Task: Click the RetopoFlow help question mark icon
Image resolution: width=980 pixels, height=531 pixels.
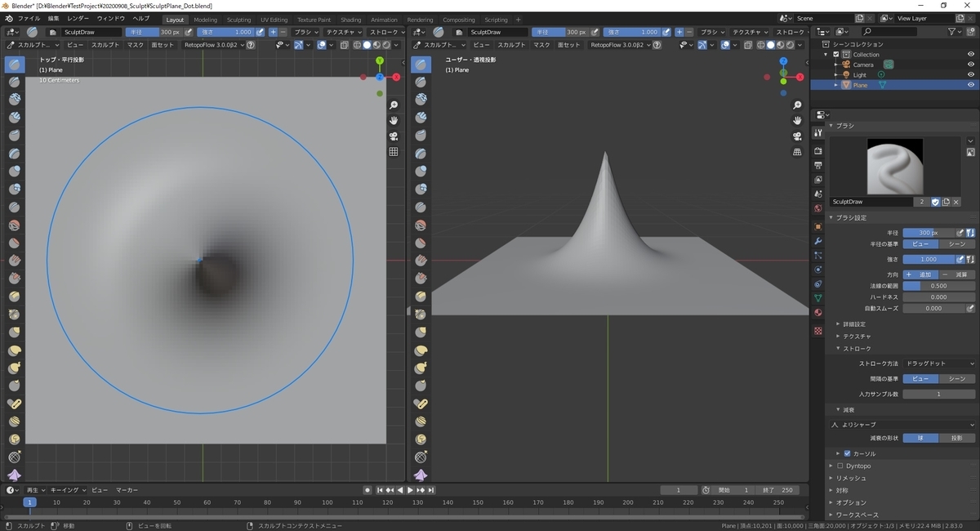Action: tap(251, 45)
